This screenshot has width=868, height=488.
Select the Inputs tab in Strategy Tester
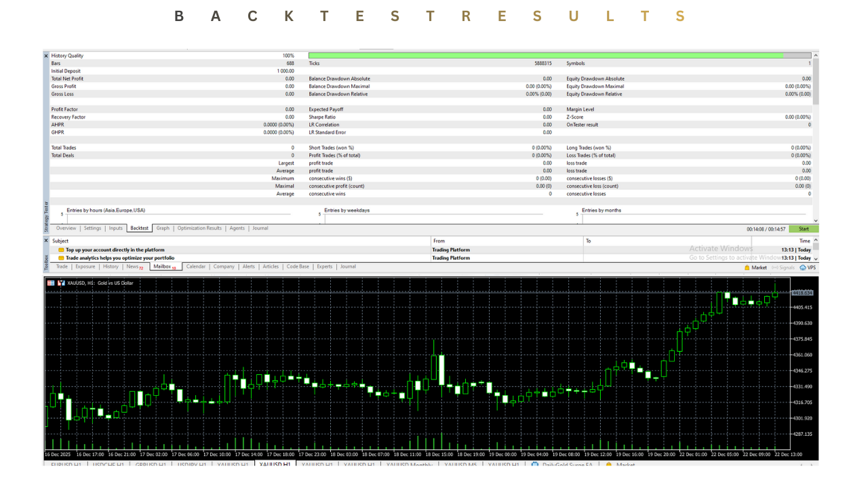(x=116, y=228)
